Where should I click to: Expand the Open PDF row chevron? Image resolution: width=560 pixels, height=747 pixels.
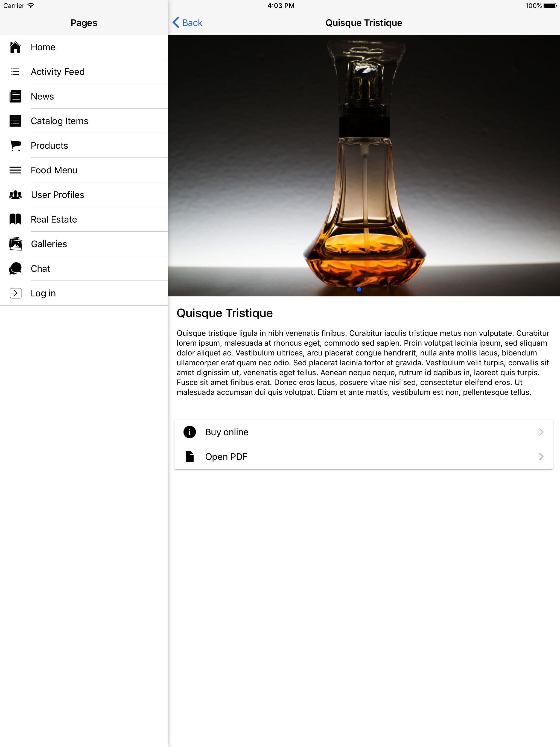click(541, 457)
